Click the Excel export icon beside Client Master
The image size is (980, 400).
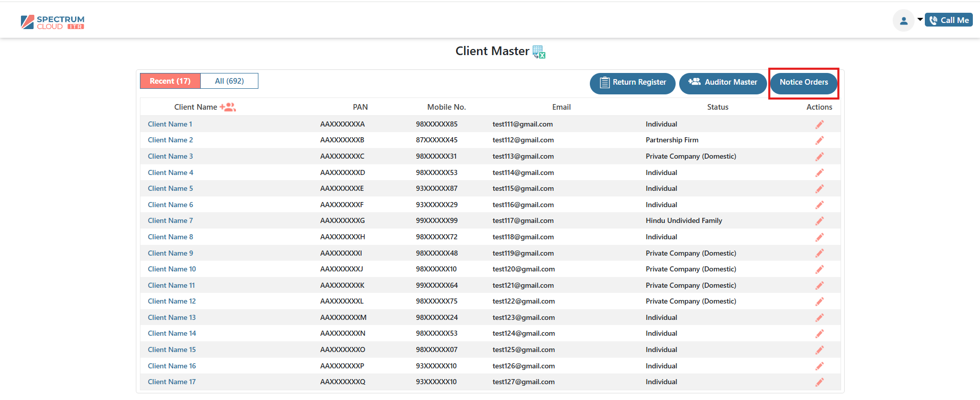point(539,52)
